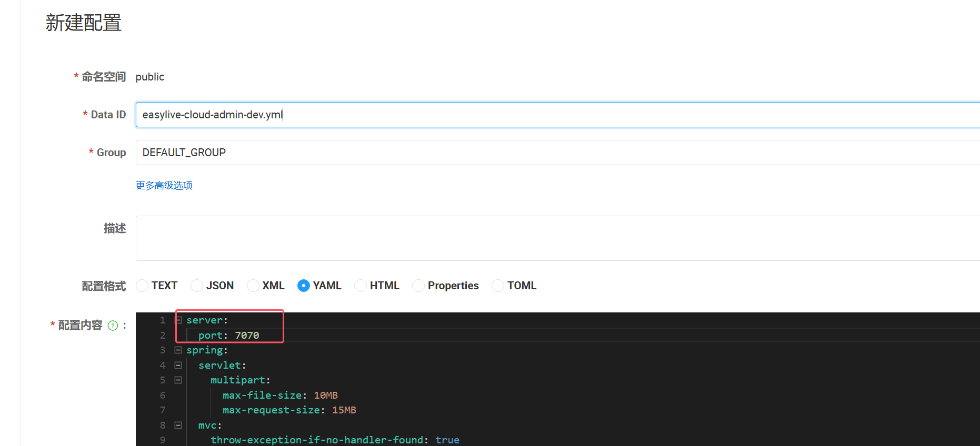The height and width of the screenshot is (446, 980).
Task: Click the help icon beside 配置内容
Action: 113,326
